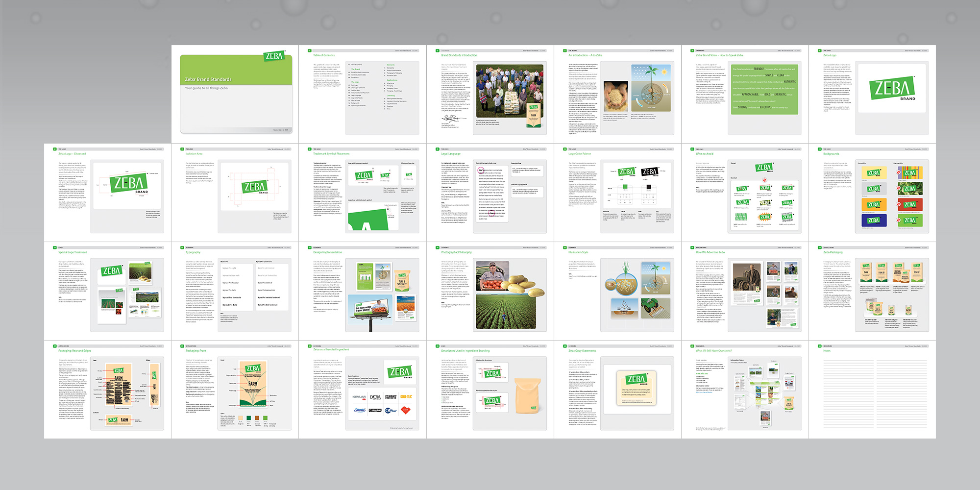Select the Zeba Logo page thumbnail
The width and height of the screenshot is (980, 490).
click(872, 94)
